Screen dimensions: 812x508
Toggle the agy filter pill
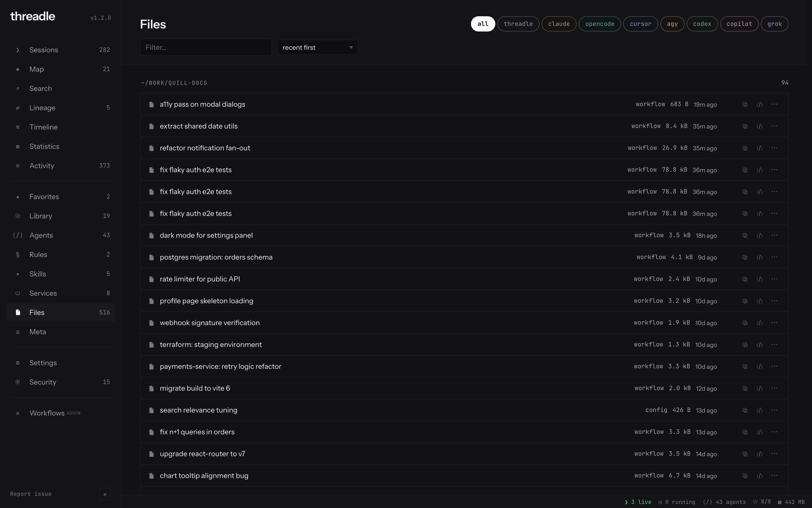[x=672, y=24]
